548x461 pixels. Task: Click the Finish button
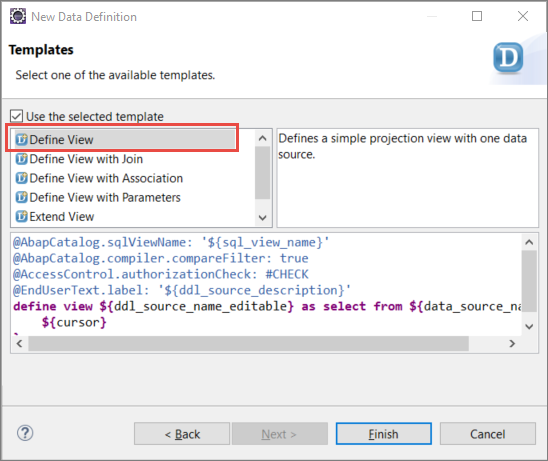click(x=383, y=434)
